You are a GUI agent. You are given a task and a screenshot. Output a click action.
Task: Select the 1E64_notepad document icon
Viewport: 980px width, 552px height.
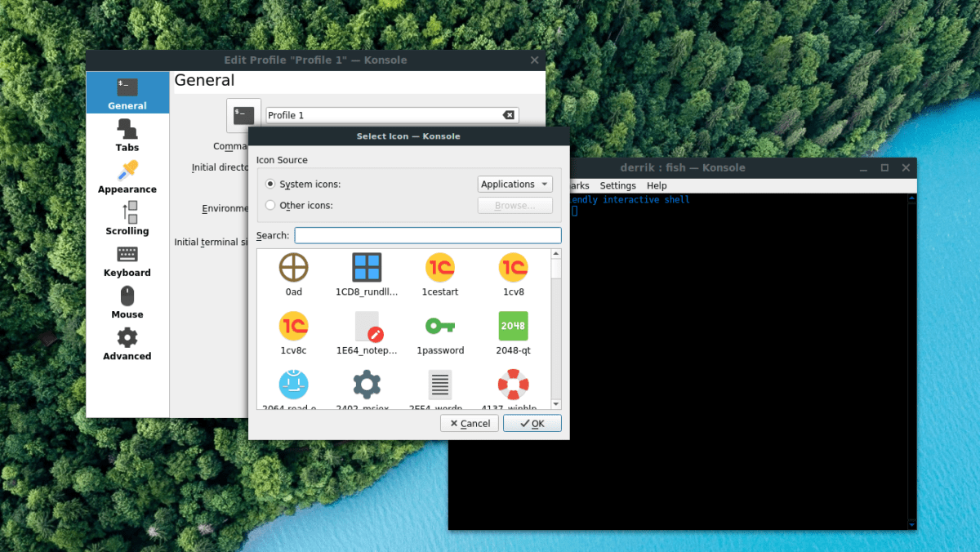pos(367,326)
